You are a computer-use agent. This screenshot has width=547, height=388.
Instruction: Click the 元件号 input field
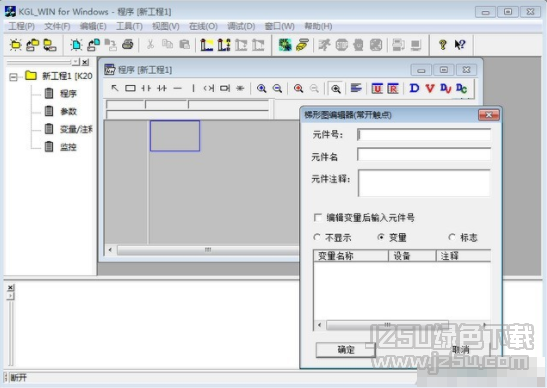pos(424,135)
